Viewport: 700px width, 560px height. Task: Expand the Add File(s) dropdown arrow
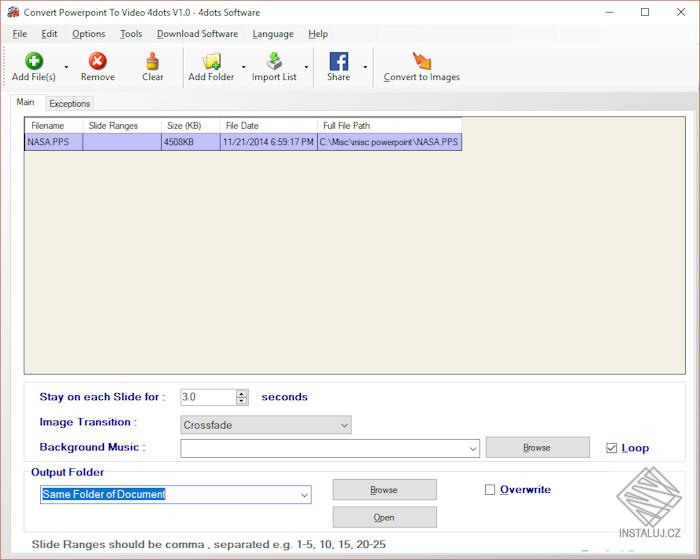[x=67, y=67]
